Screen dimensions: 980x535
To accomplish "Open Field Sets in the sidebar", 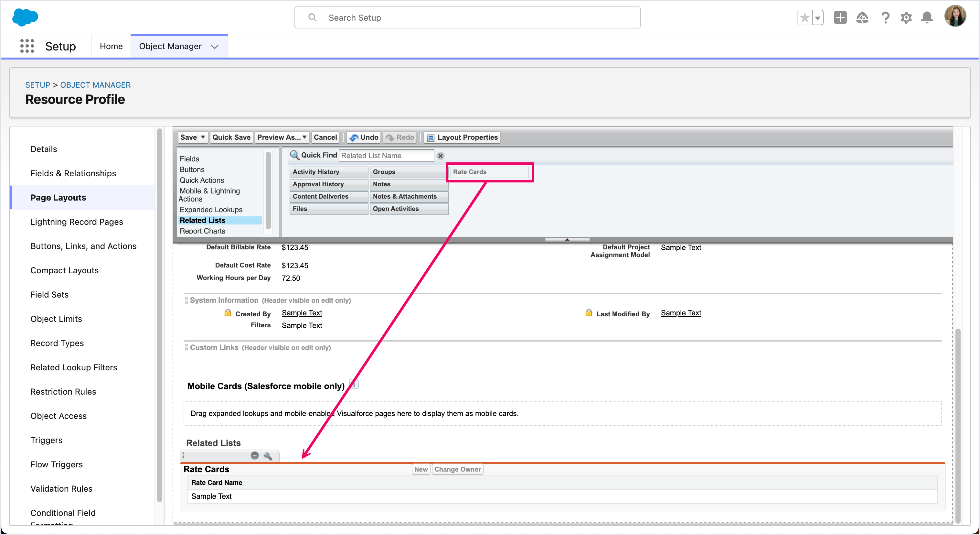I will tap(49, 294).
